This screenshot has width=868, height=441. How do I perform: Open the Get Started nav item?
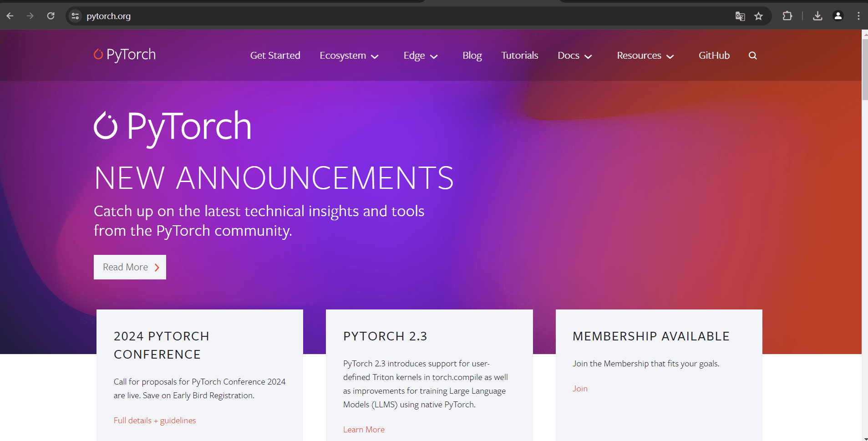click(275, 56)
